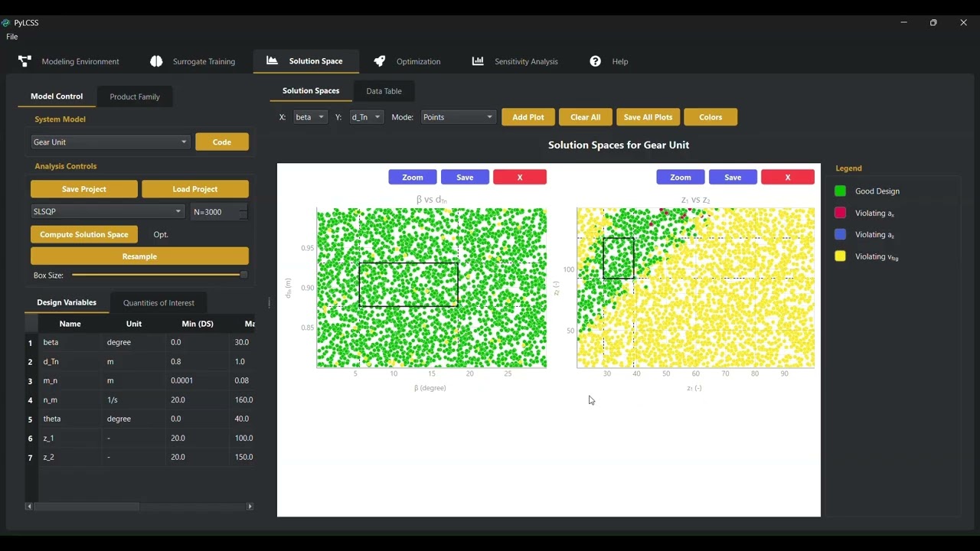Click the Solution Space chart icon

272,60
